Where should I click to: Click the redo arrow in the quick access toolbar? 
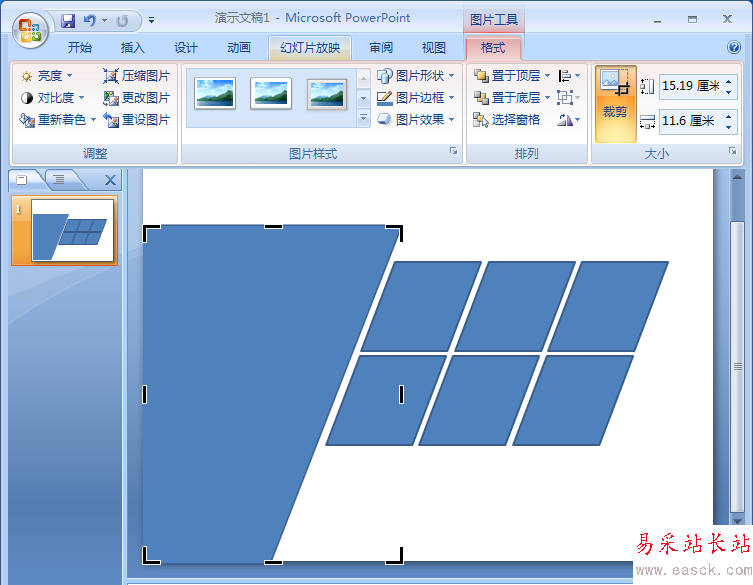pyautogui.click(x=122, y=21)
